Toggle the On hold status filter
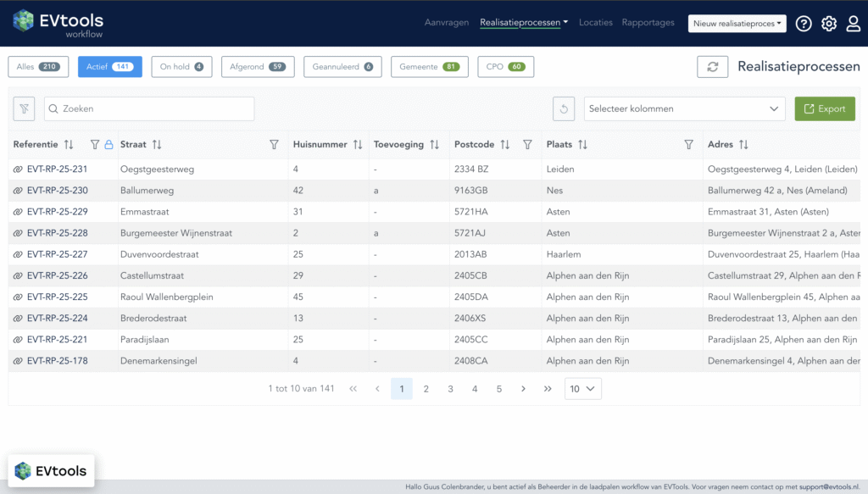The image size is (868, 494). [x=181, y=67]
